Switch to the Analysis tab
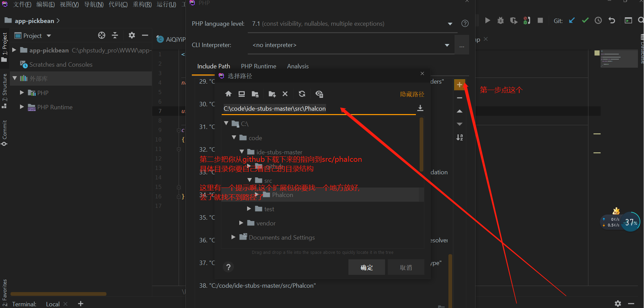The width and height of the screenshot is (644, 308). (x=298, y=66)
